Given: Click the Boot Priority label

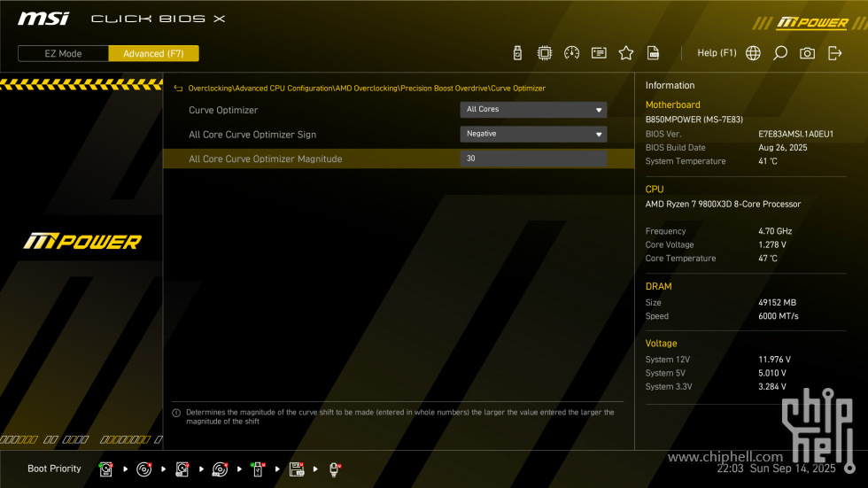Looking at the screenshot, I should [54, 469].
